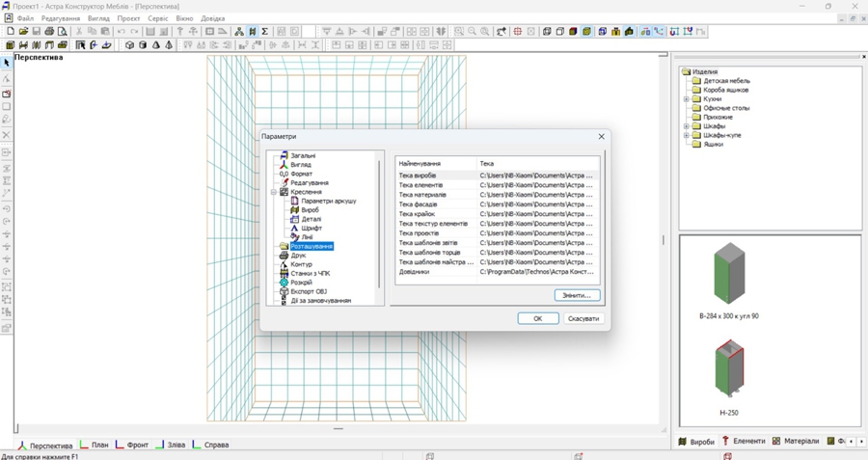Close the Параметри dialog
Viewport: 868px width, 460px height.
pyautogui.click(x=601, y=137)
